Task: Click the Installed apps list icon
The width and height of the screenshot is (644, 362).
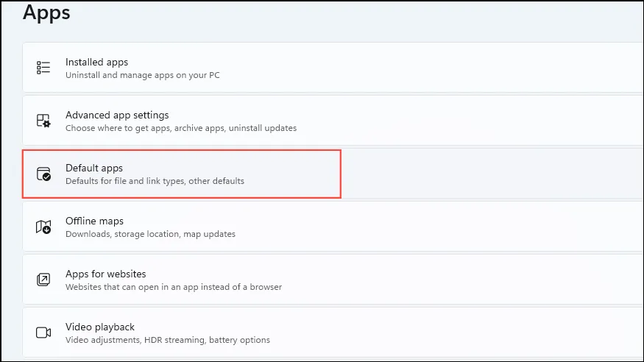Action: tap(43, 67)
